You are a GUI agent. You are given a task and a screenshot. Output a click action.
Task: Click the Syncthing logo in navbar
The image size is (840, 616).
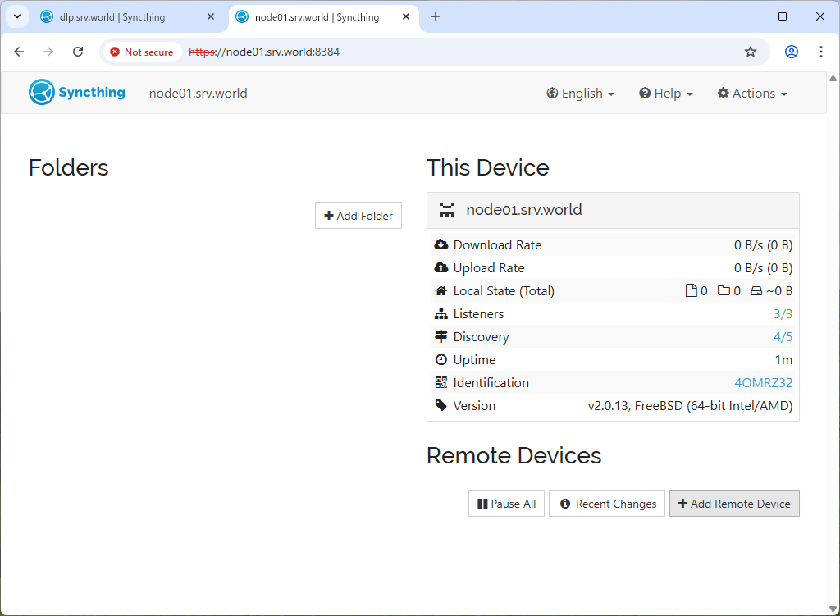77,93
